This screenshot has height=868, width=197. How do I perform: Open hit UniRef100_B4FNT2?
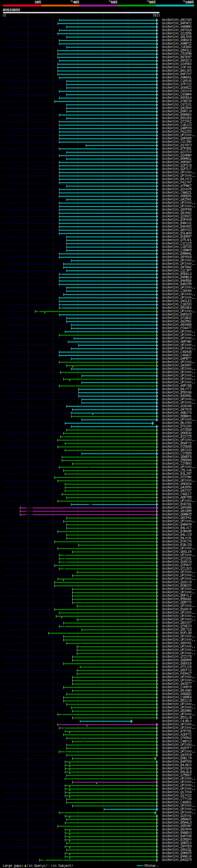tap(177, 23)
